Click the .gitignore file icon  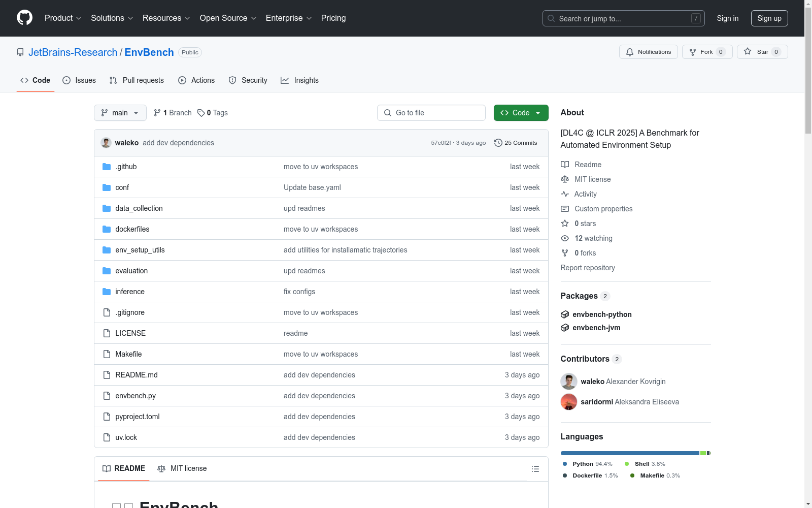tap(107, 312)
